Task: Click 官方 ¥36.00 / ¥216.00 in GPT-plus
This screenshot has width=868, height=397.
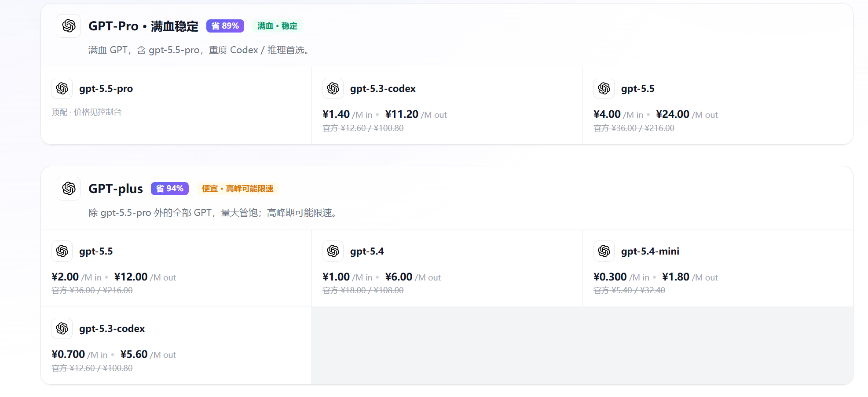Action: (x=92, y=291)
